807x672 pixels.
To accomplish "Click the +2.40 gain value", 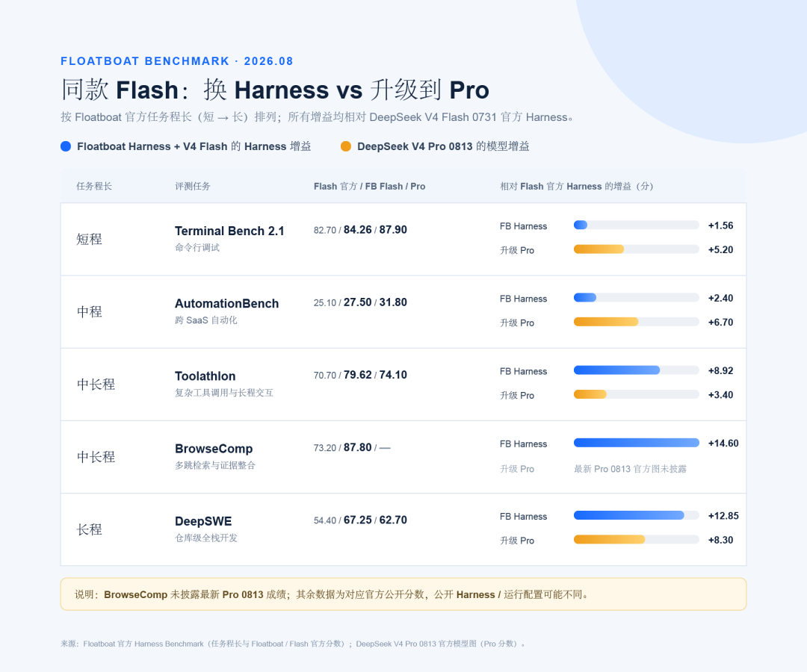I will point(720,298).
